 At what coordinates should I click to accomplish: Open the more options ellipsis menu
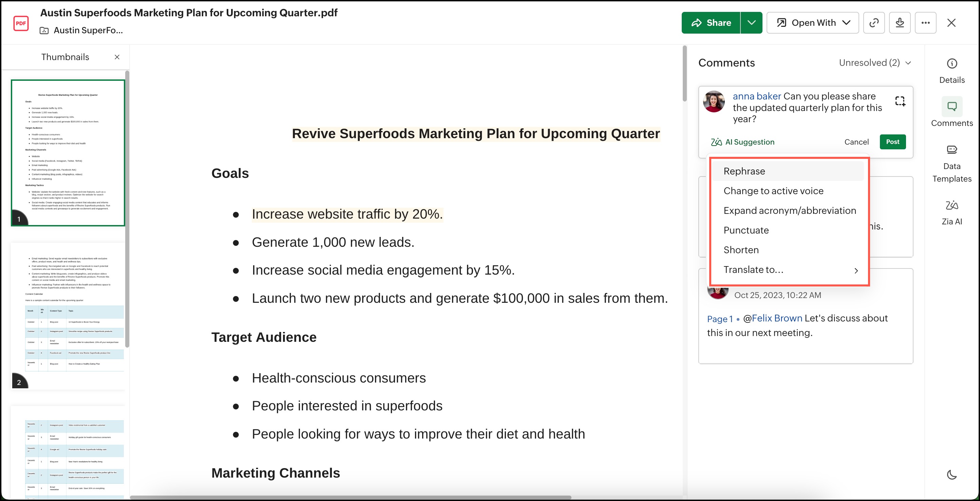click(x=925, y=23)
